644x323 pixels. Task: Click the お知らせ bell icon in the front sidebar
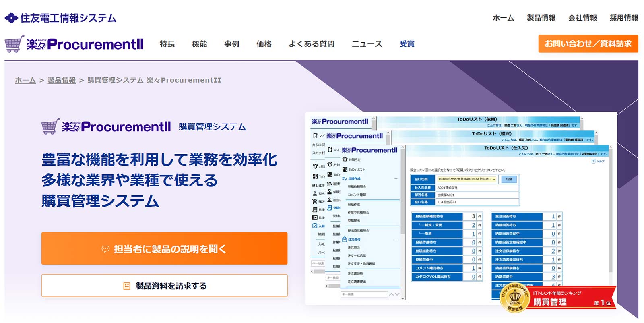(x=345, y=159)
